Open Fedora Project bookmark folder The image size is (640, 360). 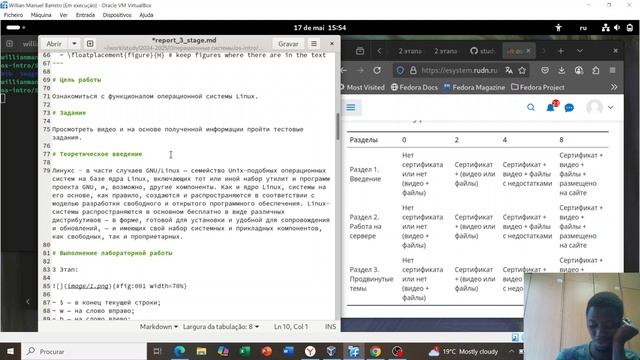tap(538, 87)
